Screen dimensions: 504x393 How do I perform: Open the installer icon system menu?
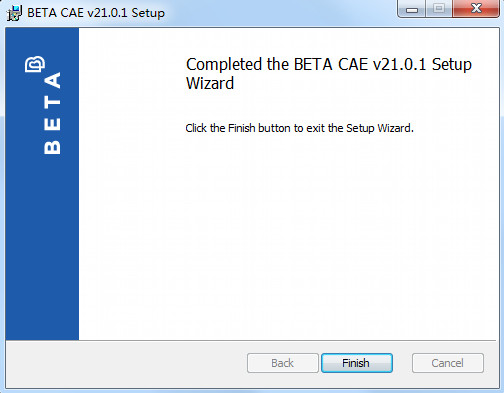pyautogui.click(x=14, y=13)
